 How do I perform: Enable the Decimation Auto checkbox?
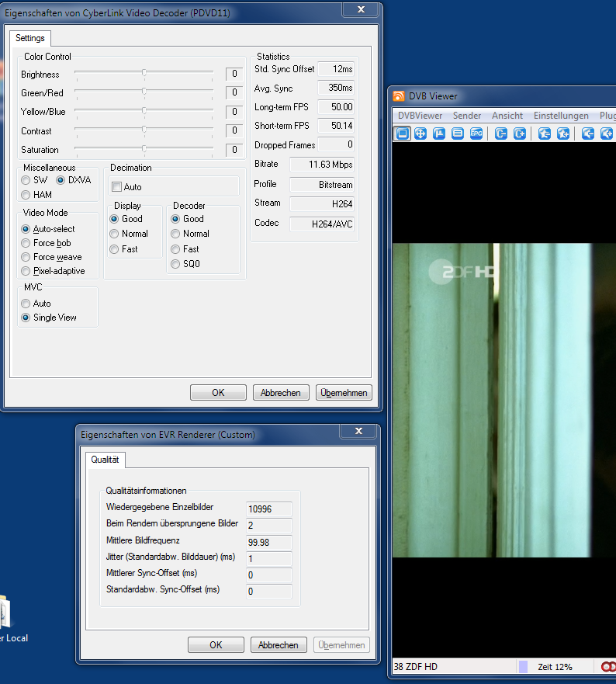click(x=116, y=186)
